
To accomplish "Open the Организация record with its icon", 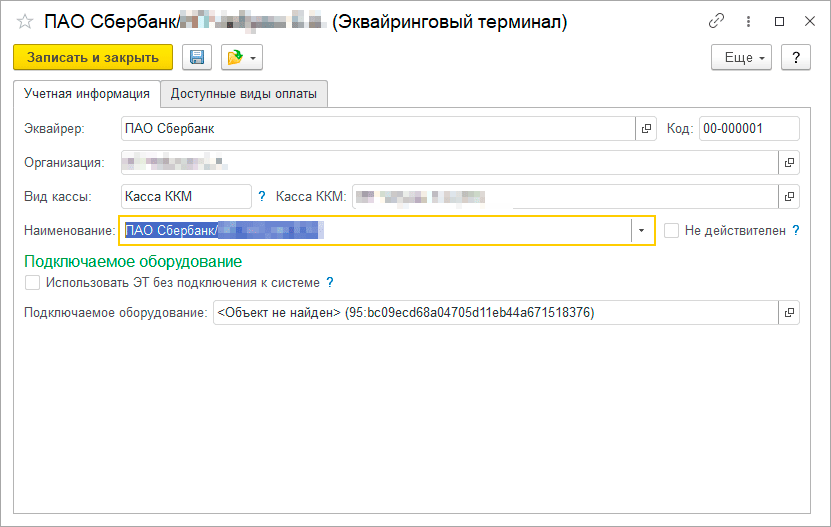I will click(789, 162).
